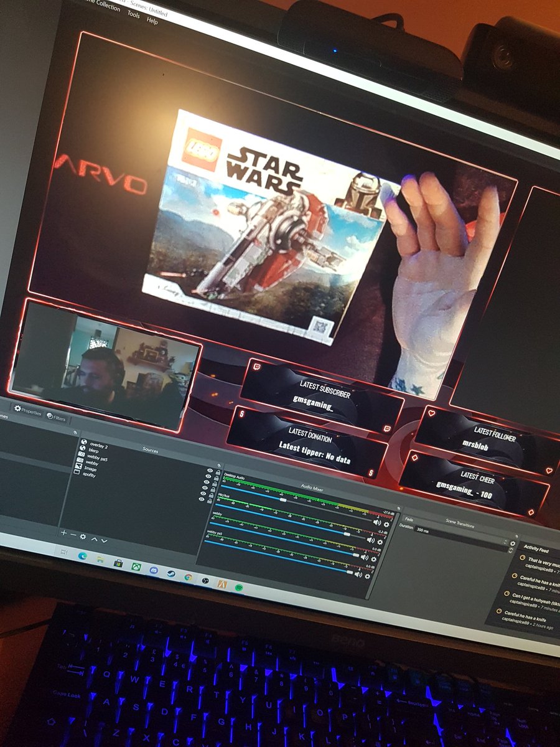The image size is (560, 747).
Task: Open Steam from the taskbar
Action: (x=170, y=573)
